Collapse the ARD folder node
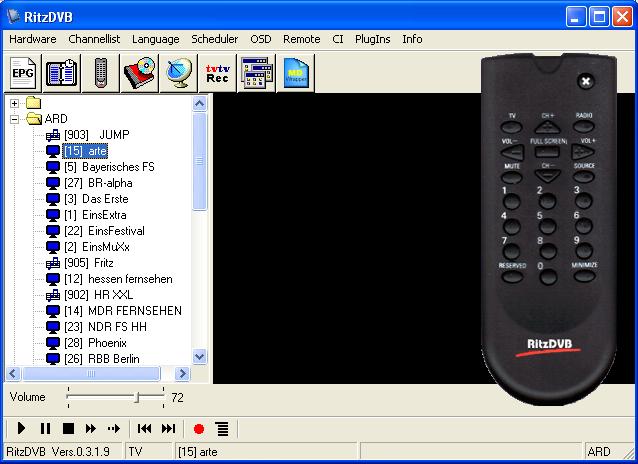Viewport: 638px width, 464px height. (x=14, y=119)
